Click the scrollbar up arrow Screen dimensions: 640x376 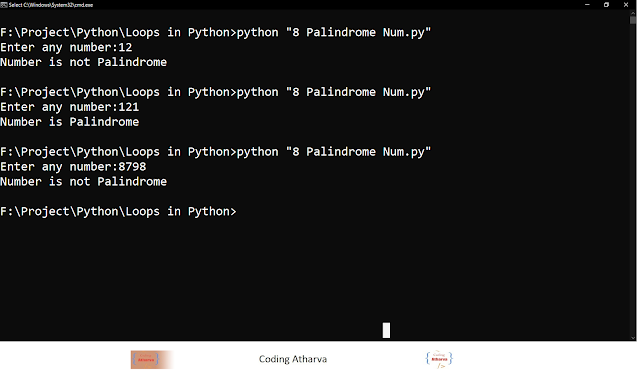(633, 13)
